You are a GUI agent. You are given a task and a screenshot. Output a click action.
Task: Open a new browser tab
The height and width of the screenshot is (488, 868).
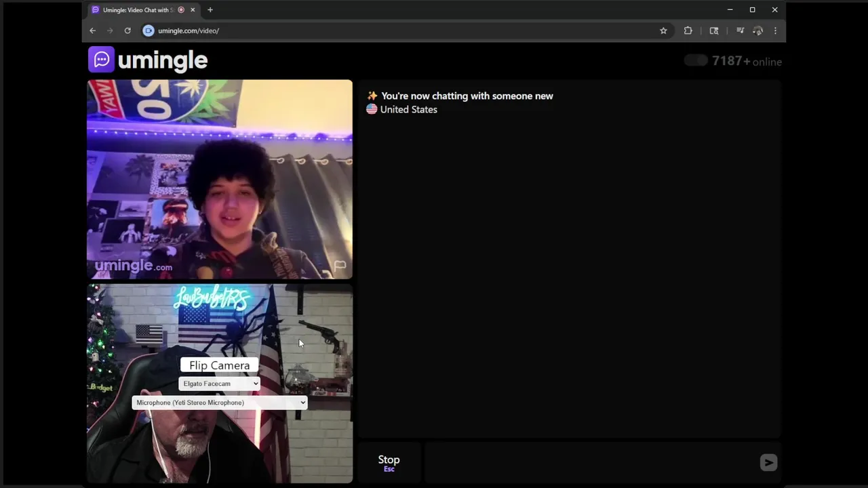[x=210, y=9]
